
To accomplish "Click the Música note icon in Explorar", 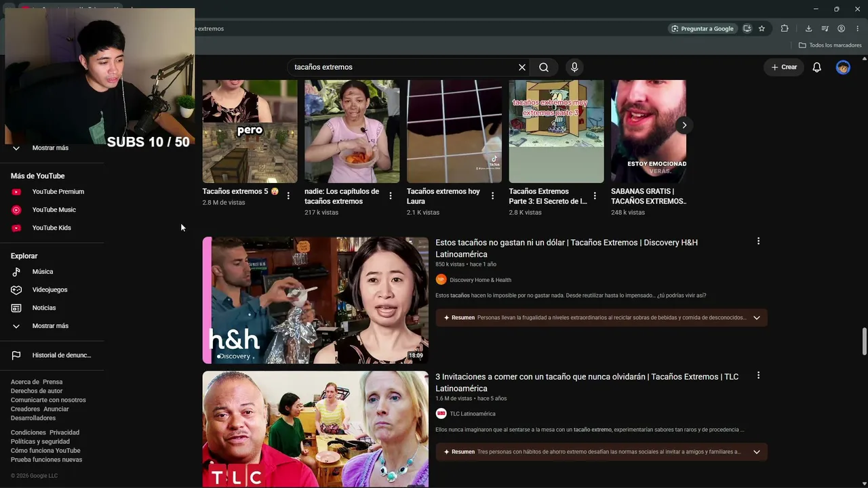I will (x=16, y=272).
